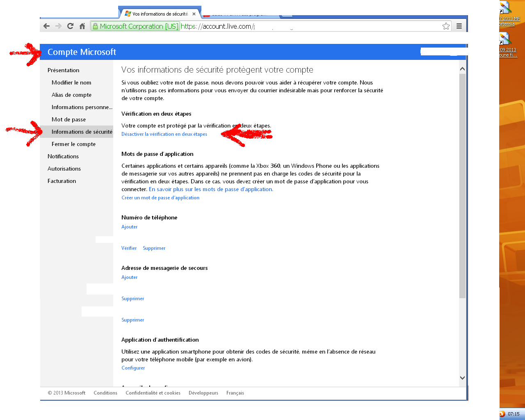Reload the page with refresh icon

click(x=70, y=26)
